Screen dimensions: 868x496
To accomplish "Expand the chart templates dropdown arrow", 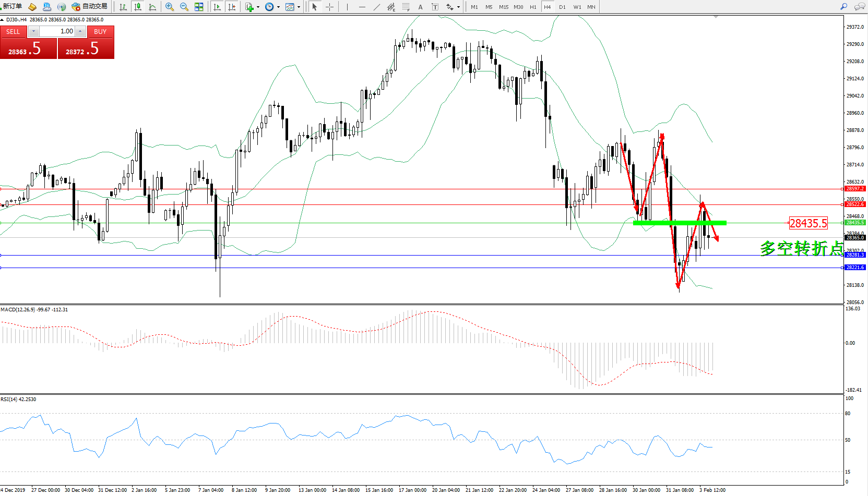I will pos(299,7).
